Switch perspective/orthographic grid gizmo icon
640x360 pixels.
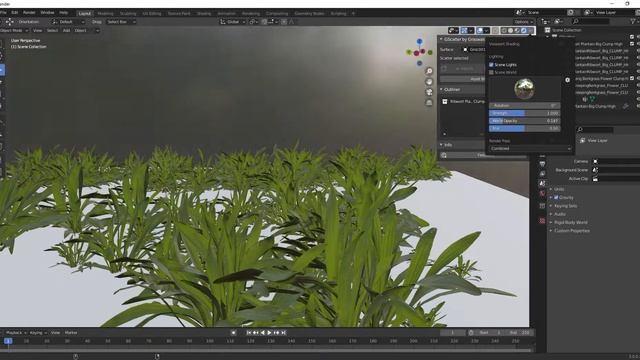tap(429, 102)
